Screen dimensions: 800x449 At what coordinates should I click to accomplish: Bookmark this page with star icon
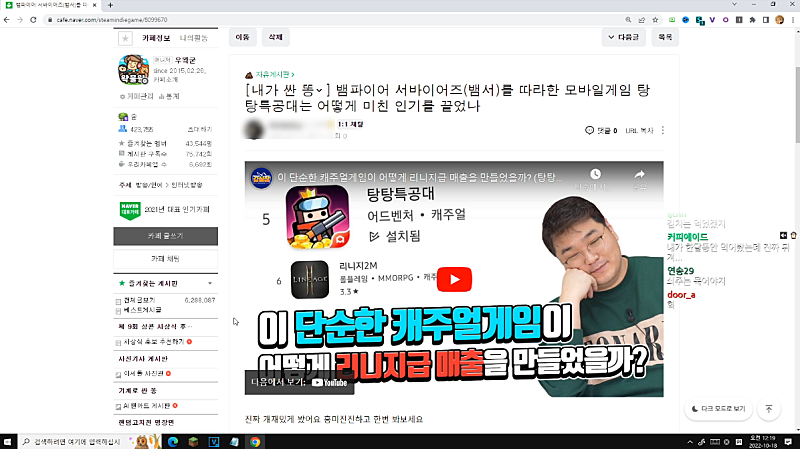pyautogui.click(x=655, y=20)
